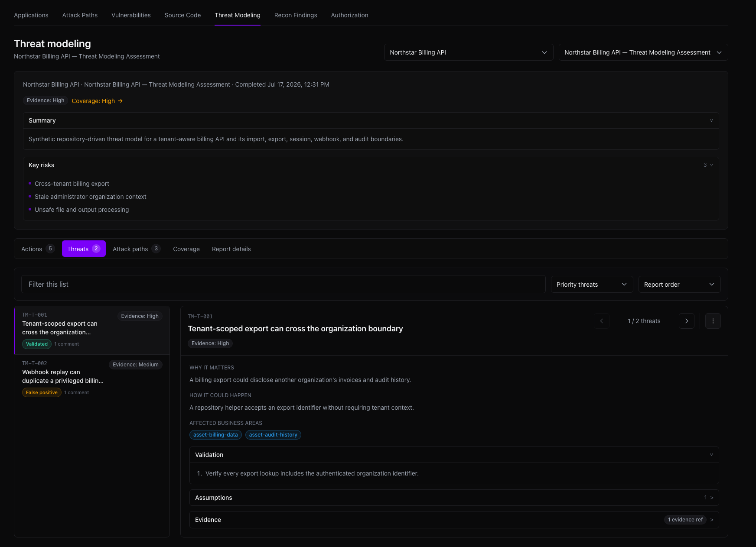Expand the Assumptions section

pos(454,498)
